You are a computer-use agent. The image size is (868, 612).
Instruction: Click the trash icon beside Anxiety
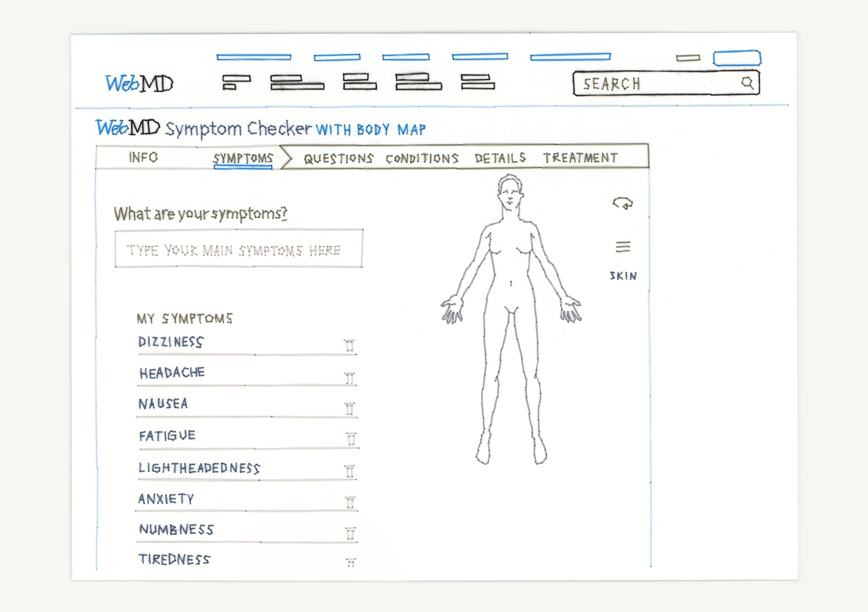(x=350, y=502)
